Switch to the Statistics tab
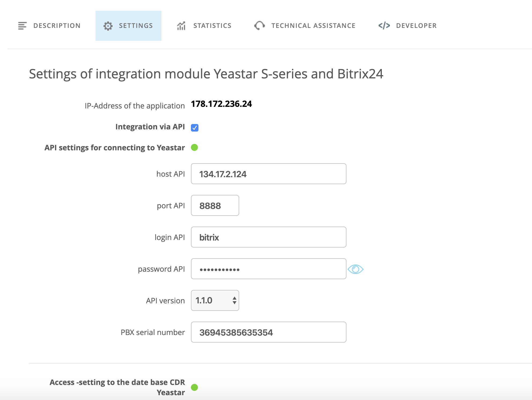This screenshot has width=532, height=400. tap(212, 26)
